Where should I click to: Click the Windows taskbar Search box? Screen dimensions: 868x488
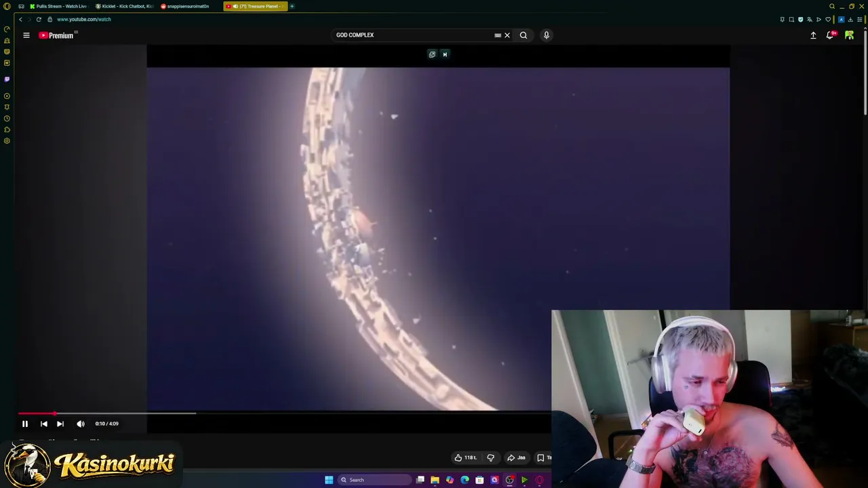coord(374,480)
